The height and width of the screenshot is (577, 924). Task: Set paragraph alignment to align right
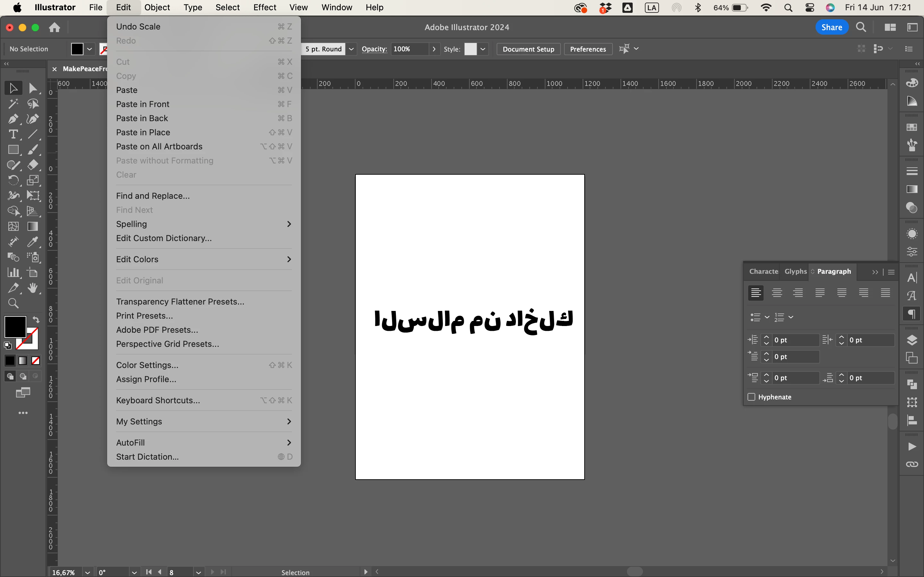(x=798, y=293)
